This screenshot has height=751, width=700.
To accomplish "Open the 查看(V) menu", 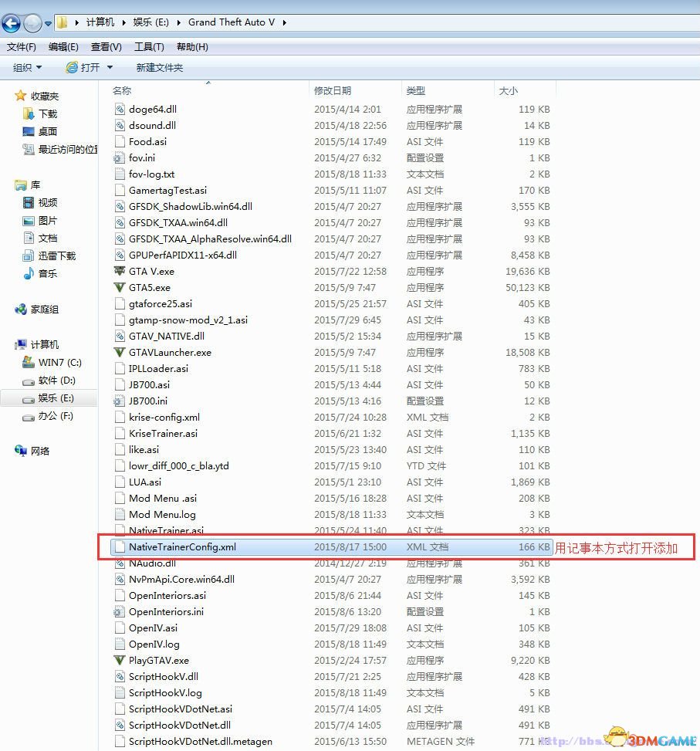I will pyautogui.click(x=106, y=47).
